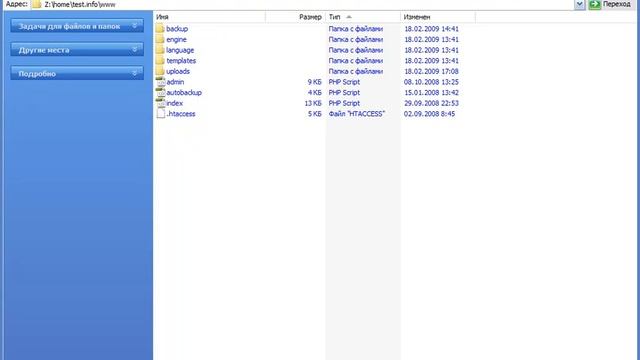Click date 18.02.2009 14:41 of backup

[431, 29]
